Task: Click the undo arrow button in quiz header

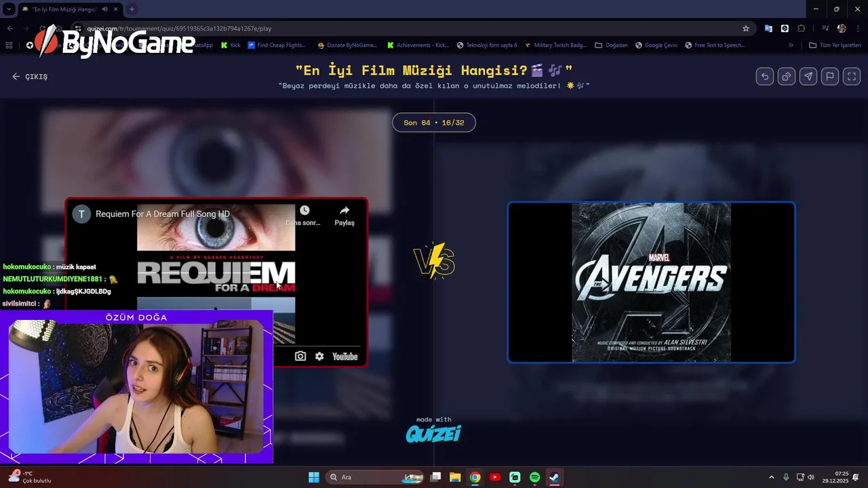Action: pyautogui.click(x=765, y=77)
